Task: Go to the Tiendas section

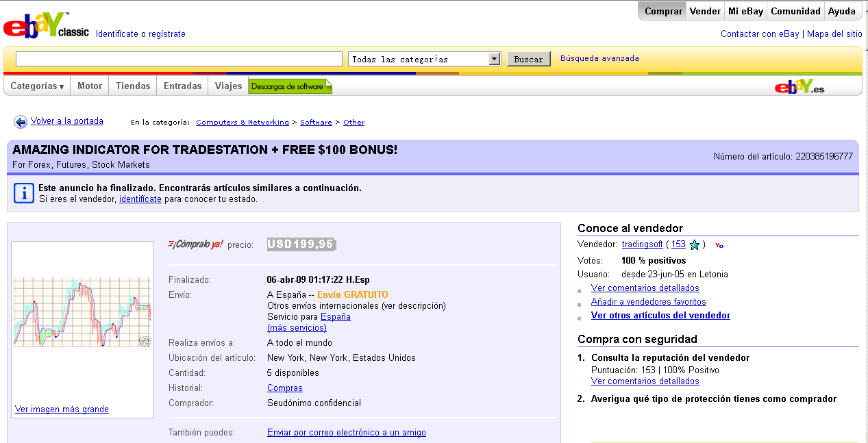Action: [x=133, y=86]
